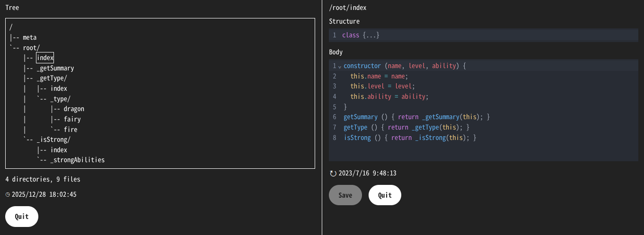Viewport: 644px width, 235px height.
Task: Click the Structure section label
Action: pyautogui.click(x=344, y=21)
